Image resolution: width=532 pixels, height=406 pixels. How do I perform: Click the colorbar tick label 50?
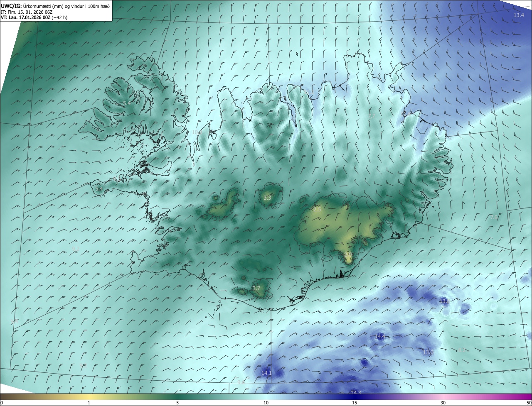point(529,403)
